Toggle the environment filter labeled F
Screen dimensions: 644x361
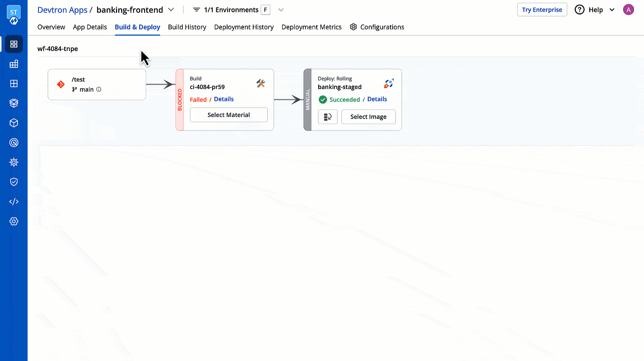[x=266, y=10]
